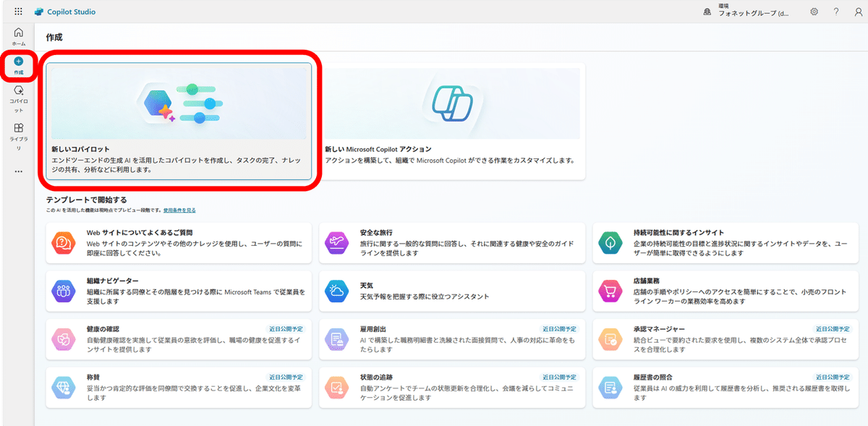The height and width of the screenshot is (426, 868).
Task: Click the 新しいコパイロット card illustration
Action: coord(179,102)
